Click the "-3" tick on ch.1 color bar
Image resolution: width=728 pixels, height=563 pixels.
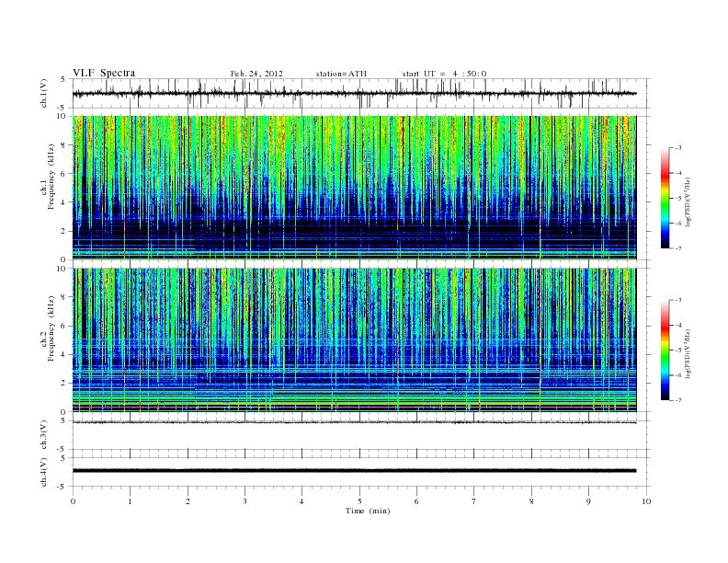[x=677, y=148]
